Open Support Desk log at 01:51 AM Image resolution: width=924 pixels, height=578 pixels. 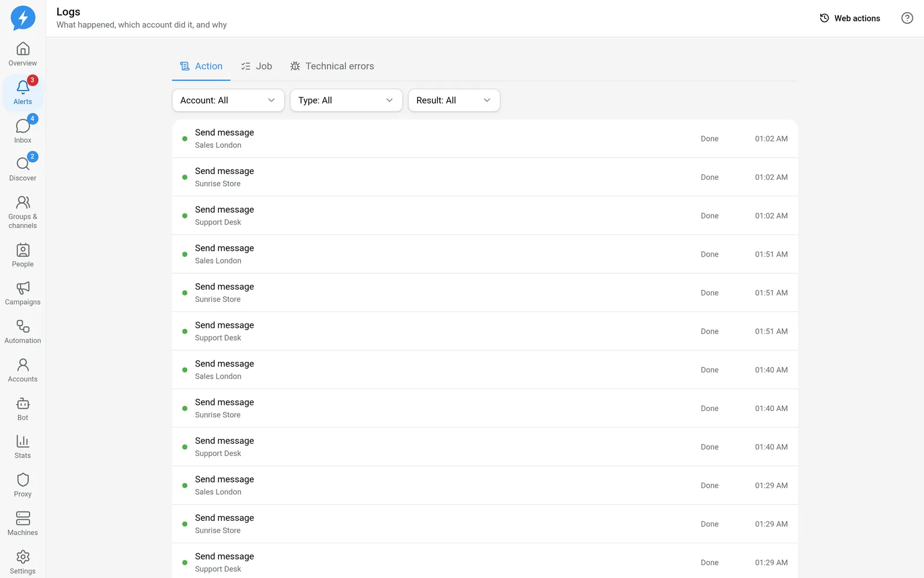[485, 331]
